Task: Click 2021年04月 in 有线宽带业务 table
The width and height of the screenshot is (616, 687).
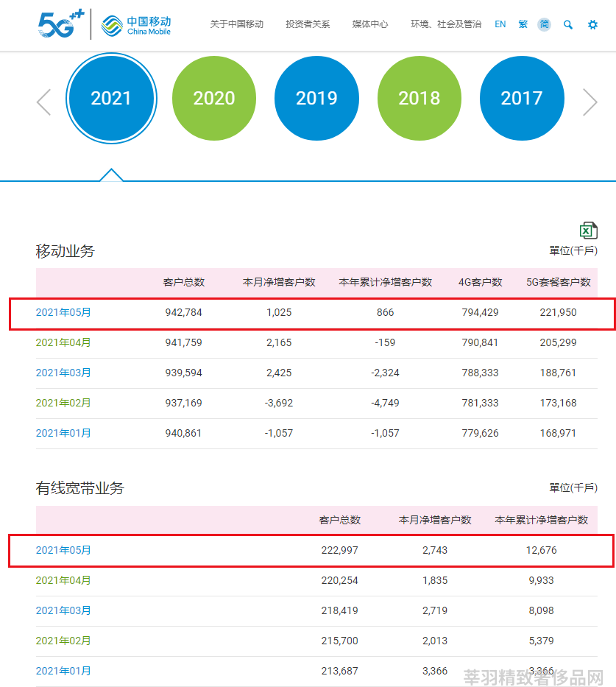Action: tap(63, 580)
